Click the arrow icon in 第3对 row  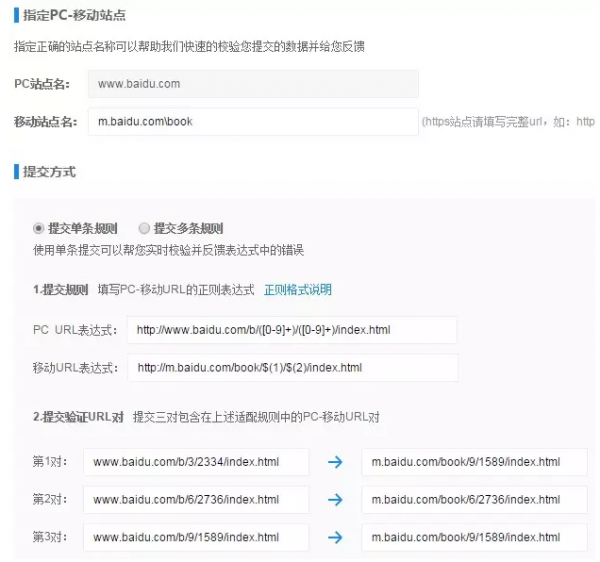click(335, 537)
